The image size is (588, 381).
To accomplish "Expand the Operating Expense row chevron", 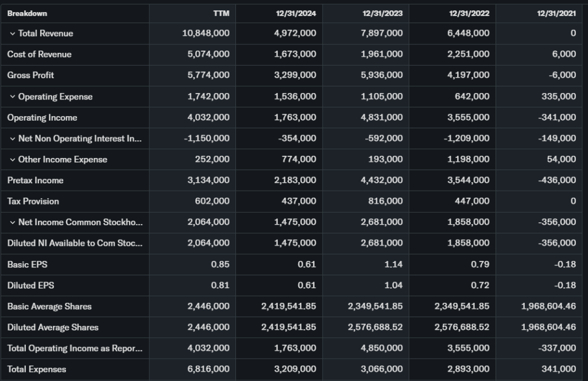I will pyautogui.click(x=13, y=97).
